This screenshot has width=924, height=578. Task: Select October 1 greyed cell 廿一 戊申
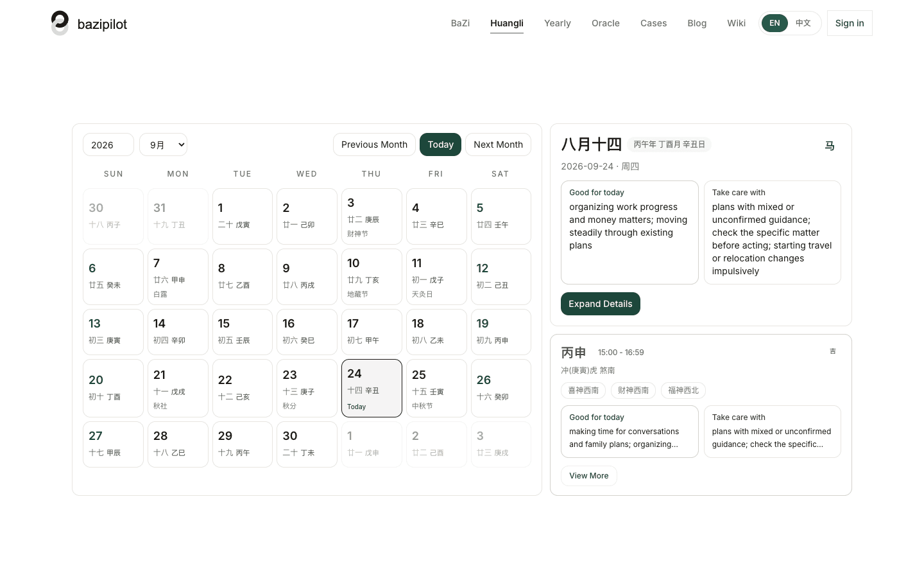pyautogui.click(x=372, y=444)
